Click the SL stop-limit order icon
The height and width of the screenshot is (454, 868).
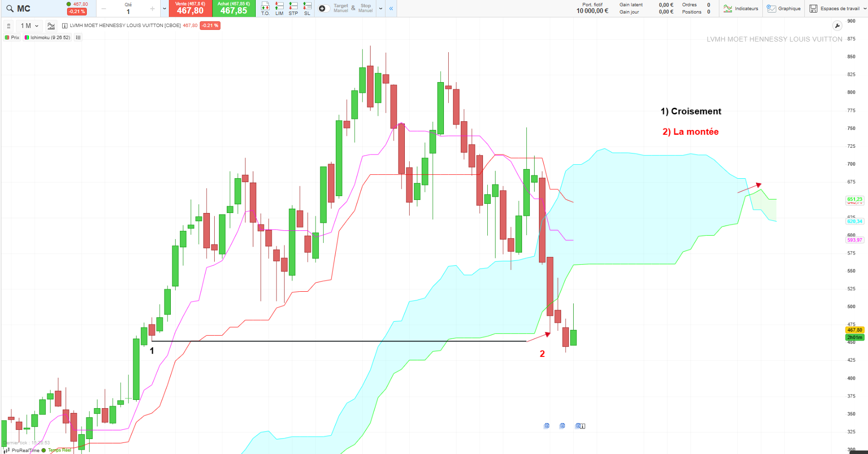pyautogui.click(x=307, y=8)
